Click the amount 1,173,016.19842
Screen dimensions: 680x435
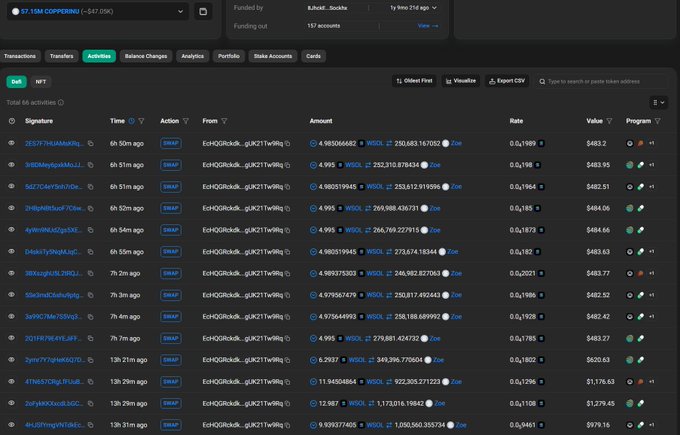click(400, 403)
